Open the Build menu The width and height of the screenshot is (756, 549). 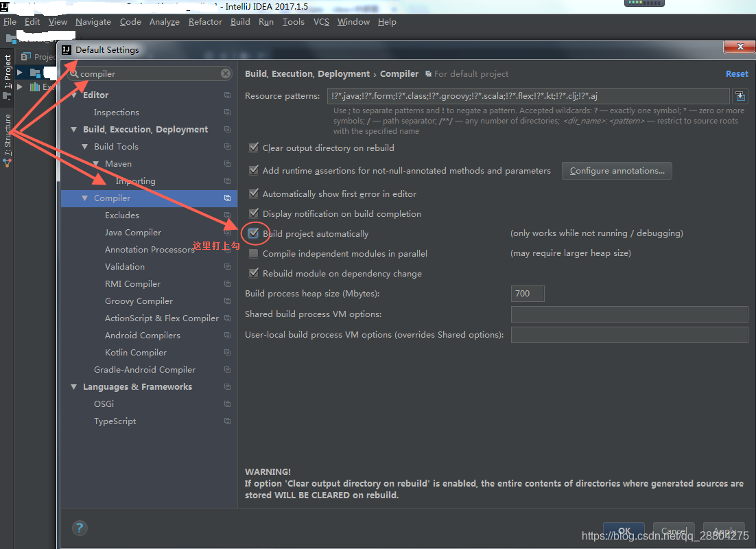(x=240, y=22)
